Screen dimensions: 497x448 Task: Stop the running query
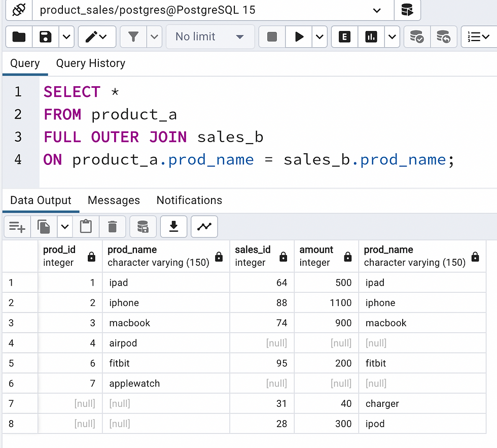[x=272, y=37]
